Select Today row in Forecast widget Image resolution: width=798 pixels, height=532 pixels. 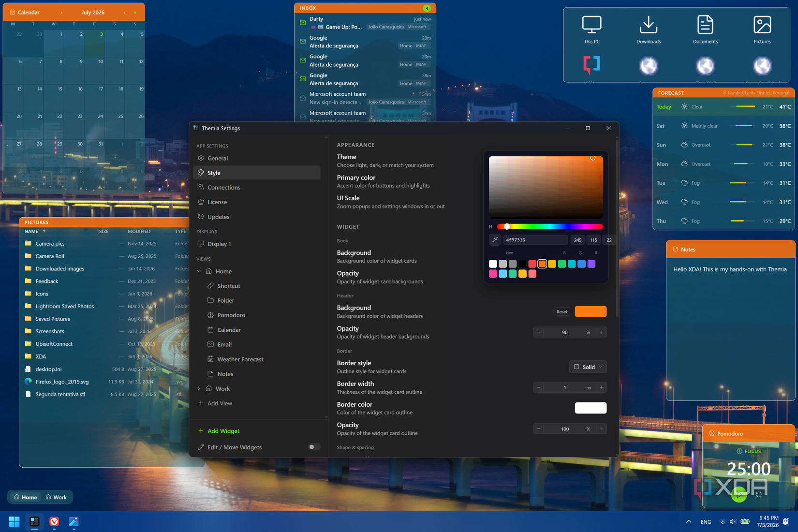[724, 106]
